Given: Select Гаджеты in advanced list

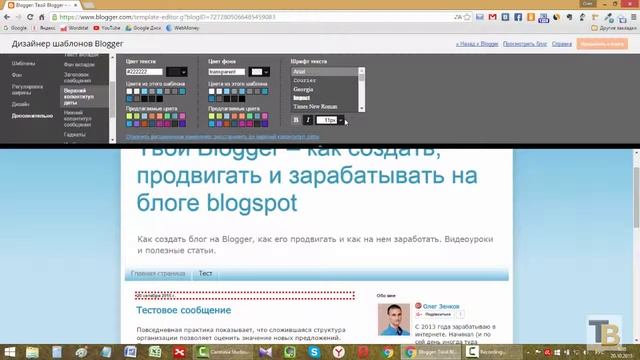Looking at the screenshot, I should [x=75, y=134].
